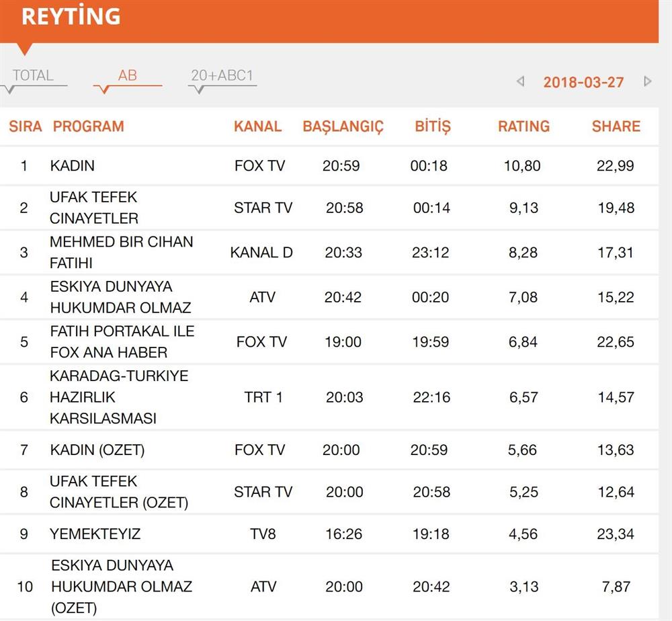The width and height of the screenshot is (672, 621).
Task: Click the SIRA column header
Action: pyautogui.click(x=26, y=126)
